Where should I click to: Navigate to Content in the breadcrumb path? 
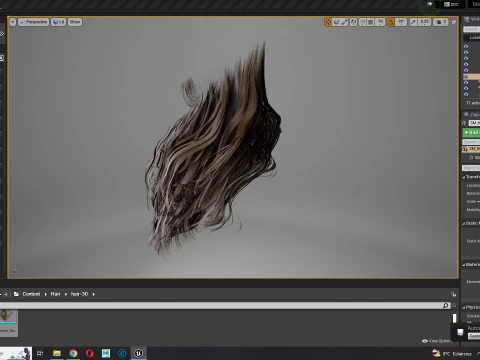(x=31, y=294)
